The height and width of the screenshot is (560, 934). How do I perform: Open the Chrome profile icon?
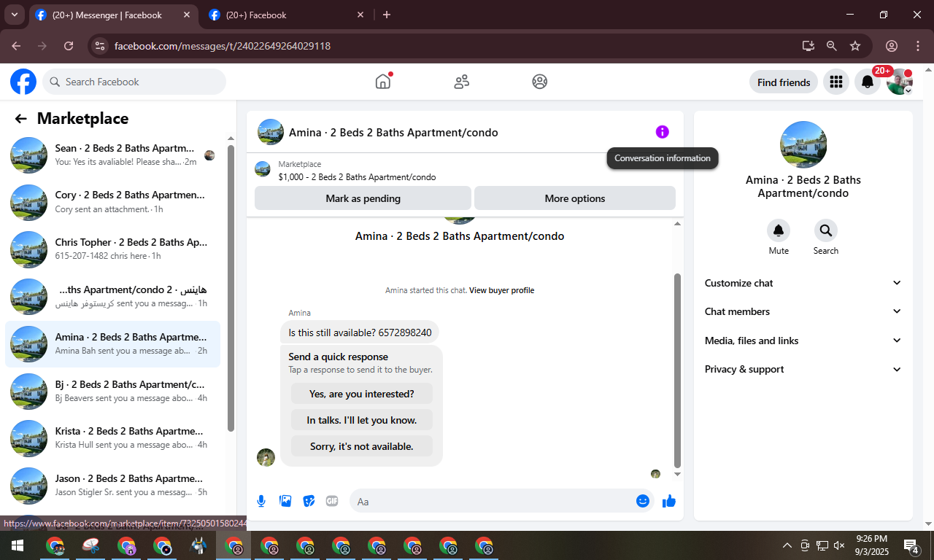point(892,46)
